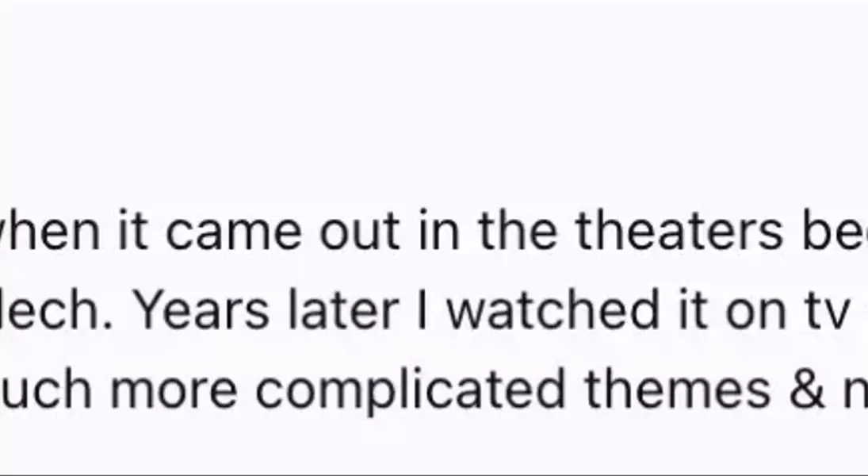Click the word "Years" starting the sentence
The width and height of the screenshot is (868, 476).
[x=202, y=311]
